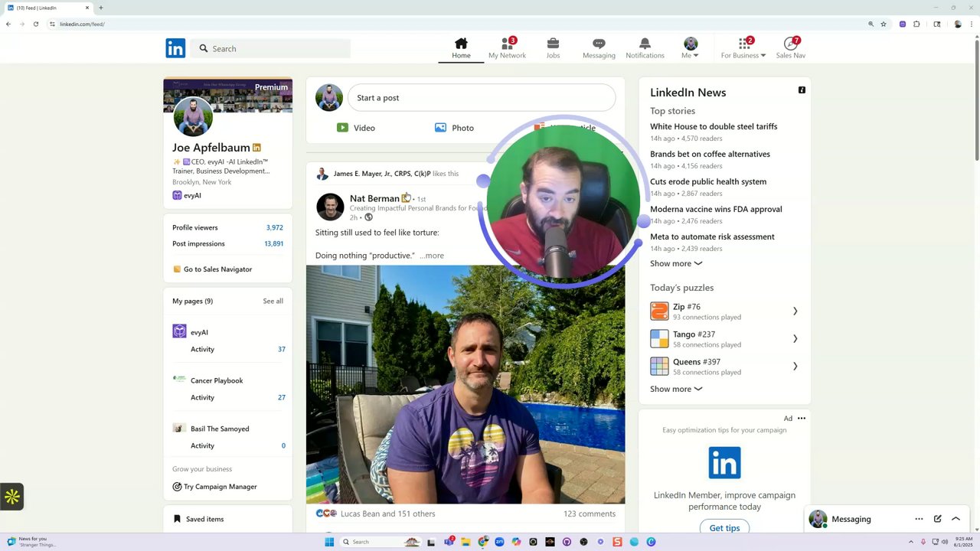Open the Windows Start menu
The height and width of the screenshot is (551, 980).
pos(329,542)
